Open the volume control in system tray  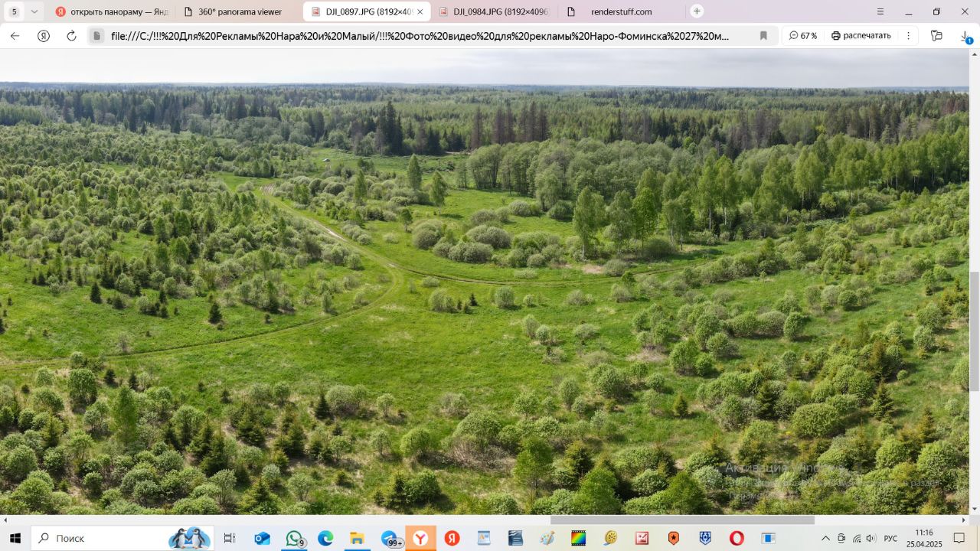(871, 538)
